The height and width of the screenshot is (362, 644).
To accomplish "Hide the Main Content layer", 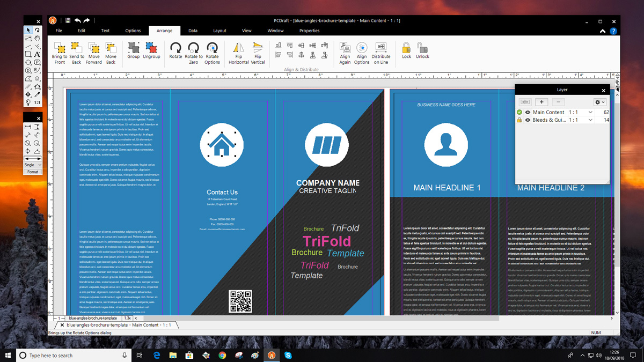I will click(x=528, y=113).
